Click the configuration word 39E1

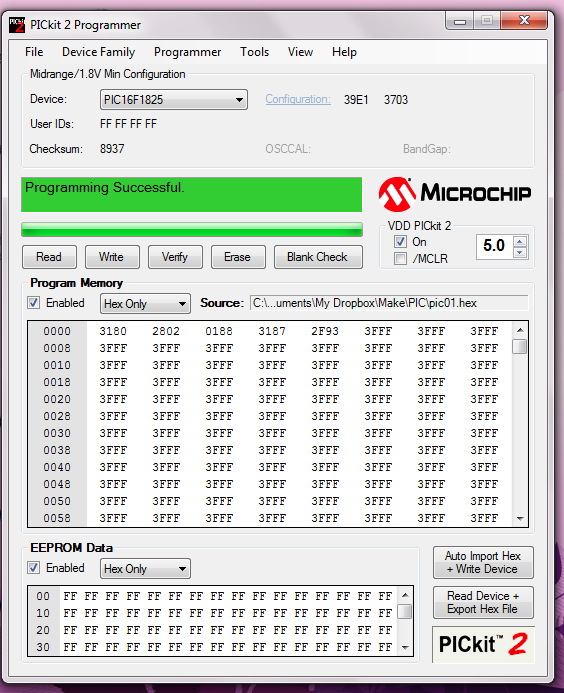point(356,100)
